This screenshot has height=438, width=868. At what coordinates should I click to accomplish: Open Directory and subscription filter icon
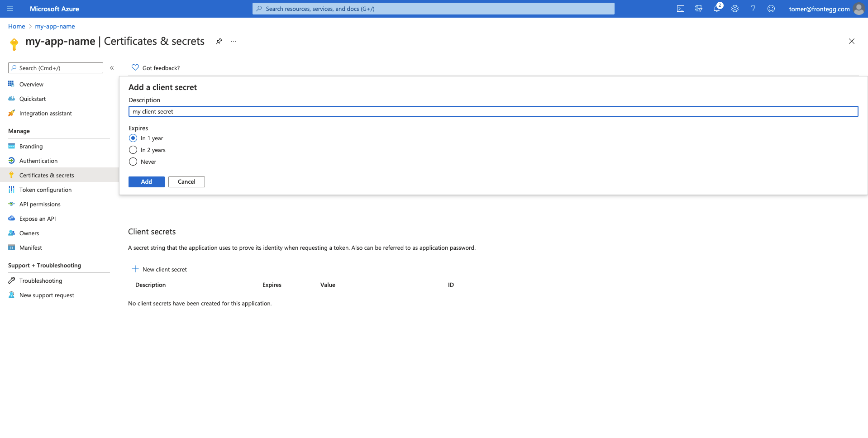point(699,9)
